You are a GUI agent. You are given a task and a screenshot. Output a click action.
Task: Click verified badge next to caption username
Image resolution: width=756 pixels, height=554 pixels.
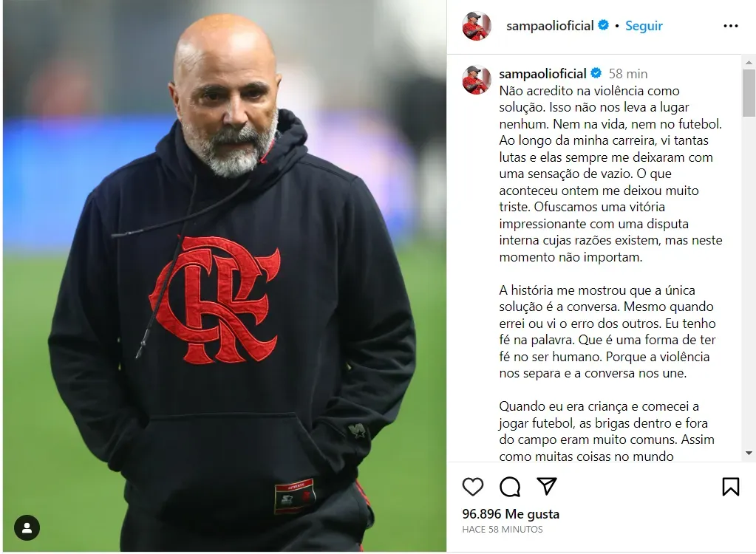click(x=596, y=73)
